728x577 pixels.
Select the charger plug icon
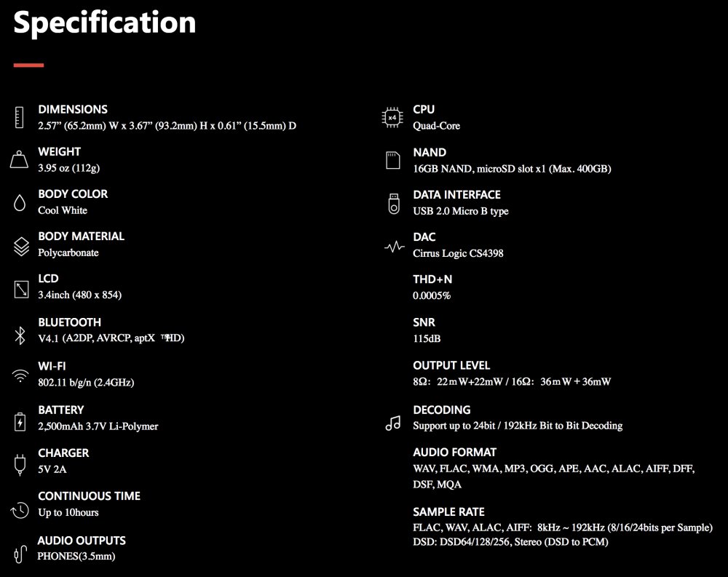point(20,465)
